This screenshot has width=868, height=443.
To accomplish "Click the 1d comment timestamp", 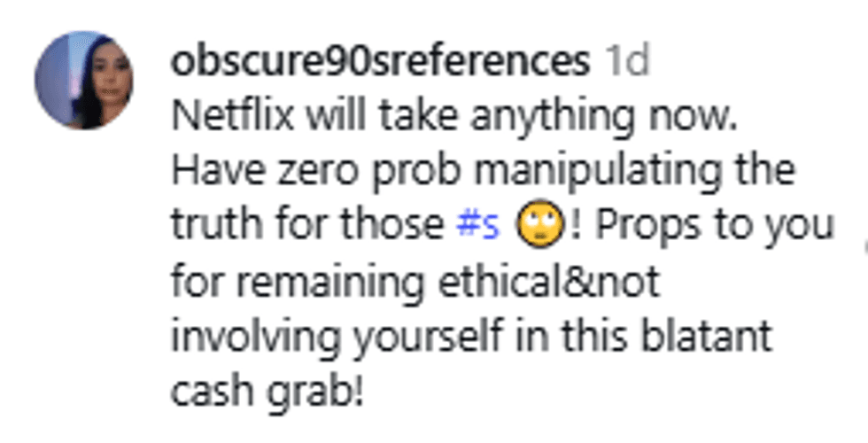I will (x=625, y=62).
